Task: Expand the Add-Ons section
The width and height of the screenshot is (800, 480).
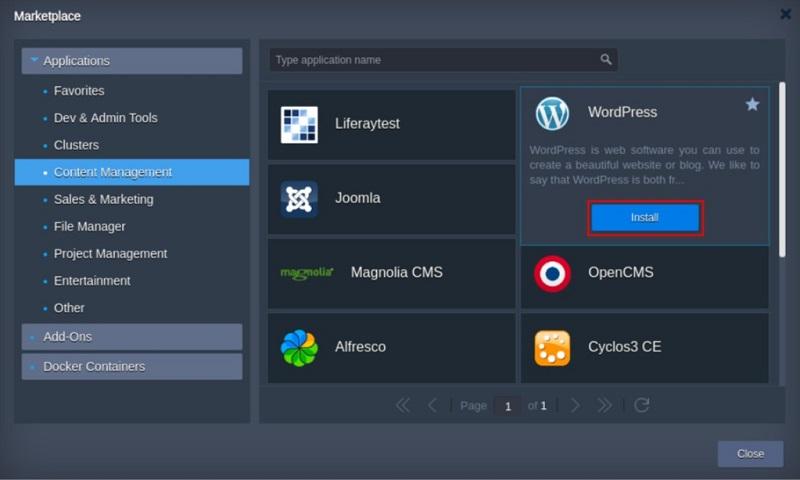Action: 132,337
